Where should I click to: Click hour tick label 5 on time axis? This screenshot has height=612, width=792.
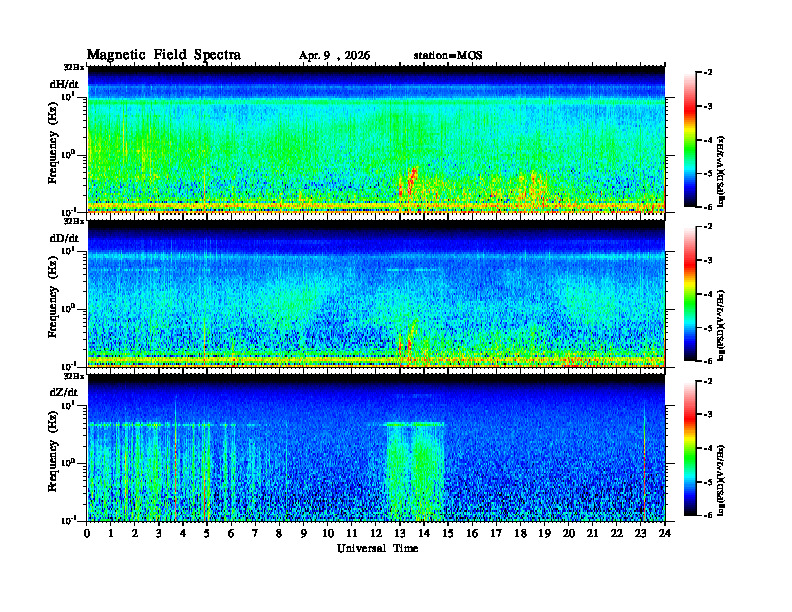point(207,534)
